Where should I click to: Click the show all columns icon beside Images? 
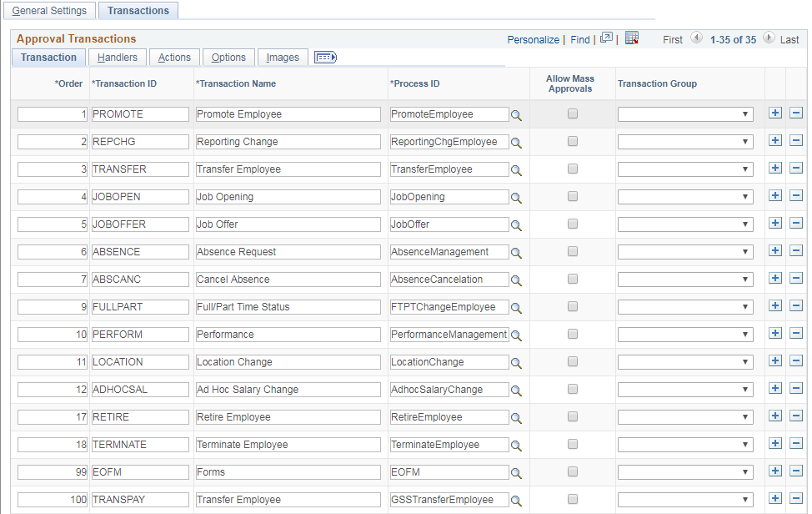(x=325, y=57)
